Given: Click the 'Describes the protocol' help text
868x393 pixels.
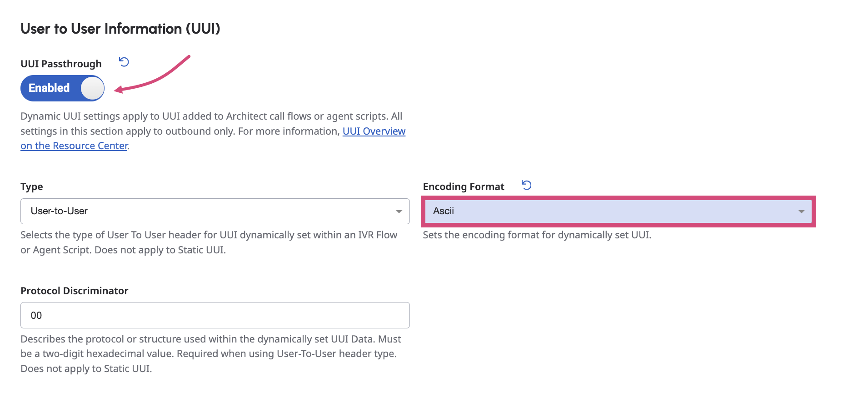Looking at the screenshot, I should coord(211,353).
